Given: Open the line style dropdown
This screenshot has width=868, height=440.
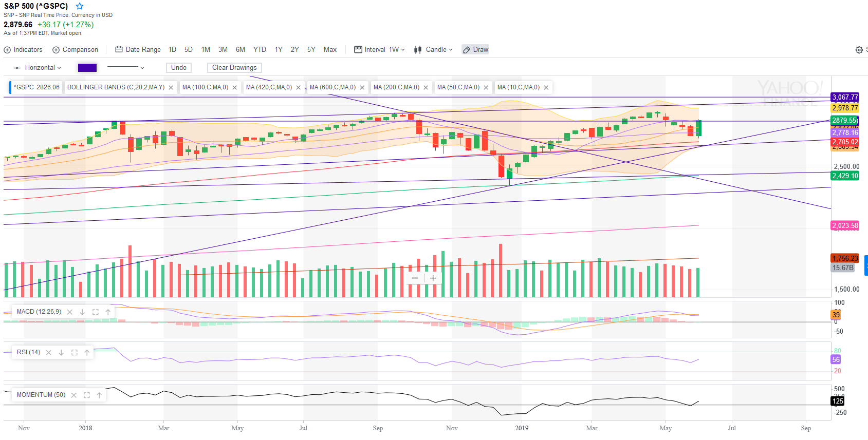Looking at the screenshot, I should [125, 68].
